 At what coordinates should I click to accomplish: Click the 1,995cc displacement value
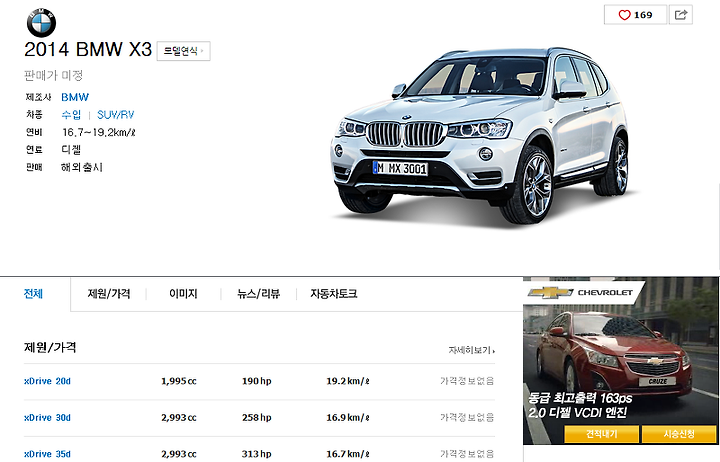179,381
